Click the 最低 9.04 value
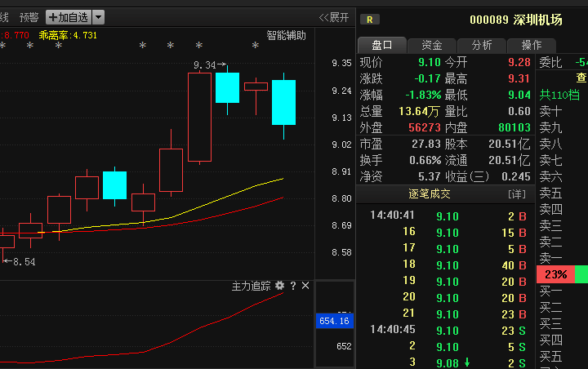The height and width of the screenshot is (369, 588). coord(519,95)
